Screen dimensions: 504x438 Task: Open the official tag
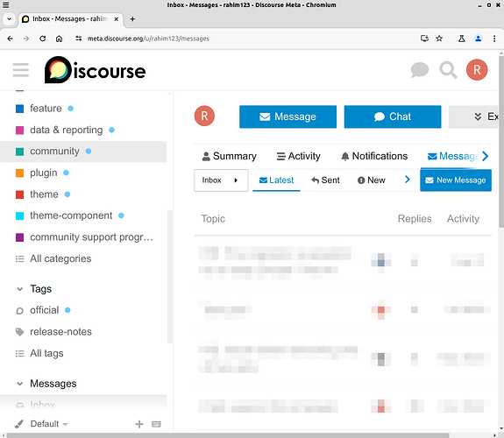83,310
